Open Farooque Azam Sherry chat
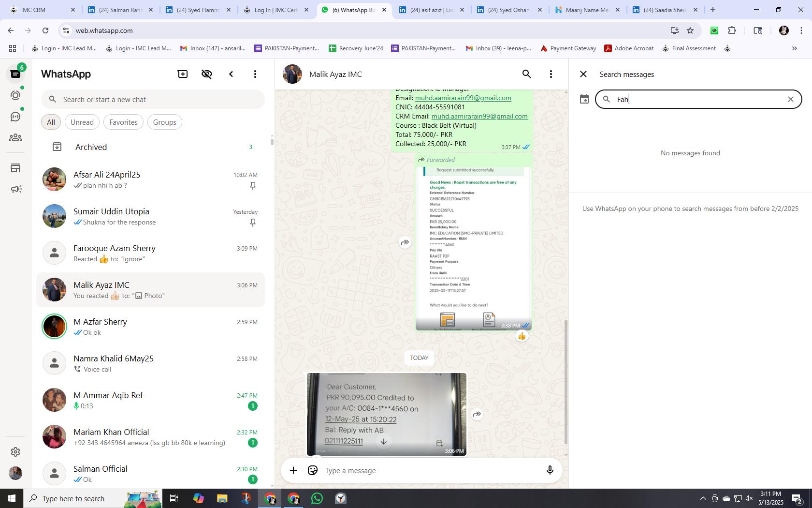The width and height of the screenshot is (812, 508). (x=151, y=253)
